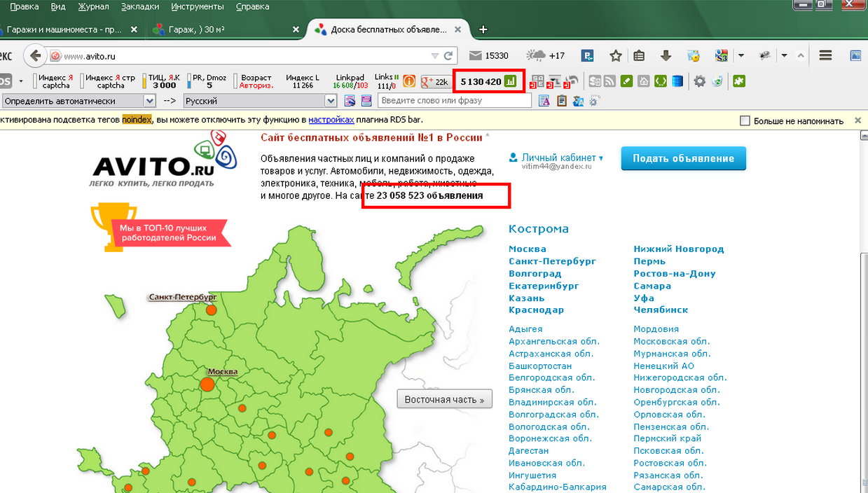Viewport: 868px width, 493px height.
Task: Bookmark the page via the star icon
Action: coord(615,55)
